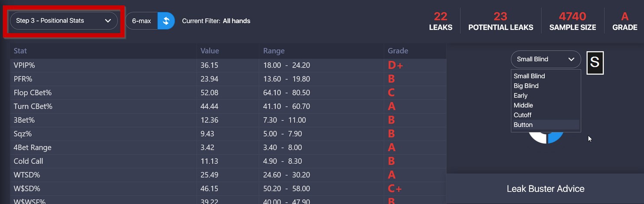
Task: Open the 22 Leaks summary
Action: [440, 21]
